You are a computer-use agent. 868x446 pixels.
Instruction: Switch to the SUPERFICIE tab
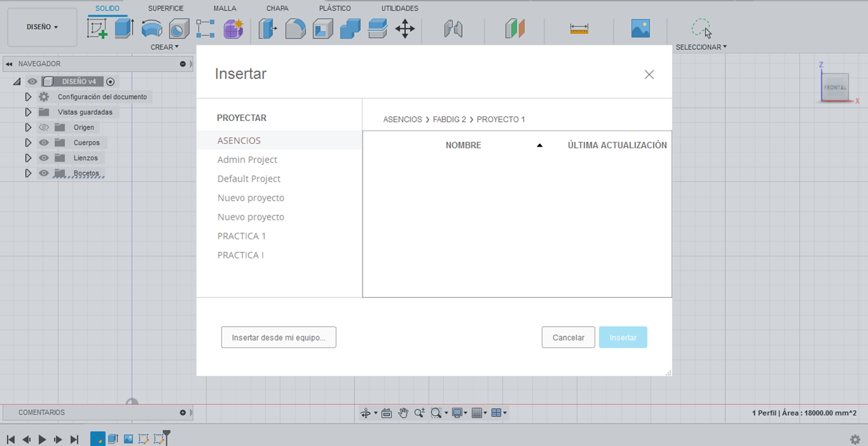[x=166, y=8]
